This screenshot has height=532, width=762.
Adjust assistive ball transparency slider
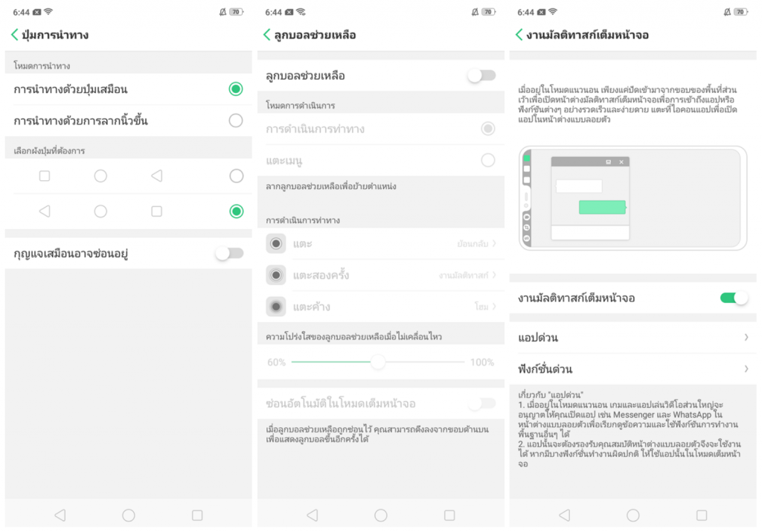[x=377, y=362]
